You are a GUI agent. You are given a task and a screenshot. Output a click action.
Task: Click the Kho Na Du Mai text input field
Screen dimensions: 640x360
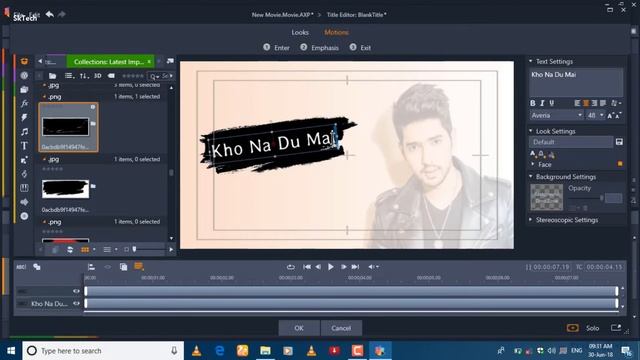click(576, 82)
